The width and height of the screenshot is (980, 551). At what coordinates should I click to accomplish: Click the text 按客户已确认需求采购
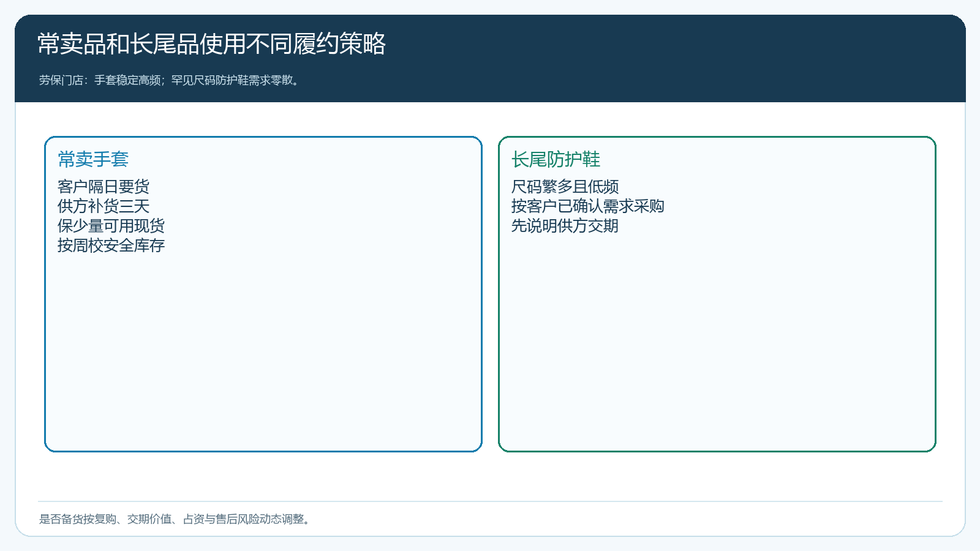(588, 206)
